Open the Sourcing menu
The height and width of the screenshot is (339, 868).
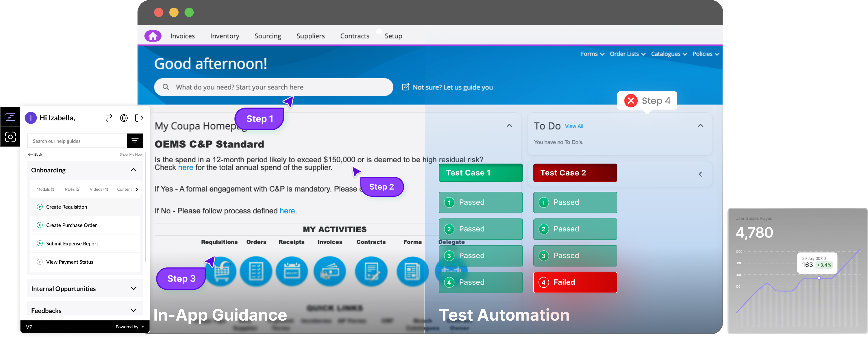[268, 36]
